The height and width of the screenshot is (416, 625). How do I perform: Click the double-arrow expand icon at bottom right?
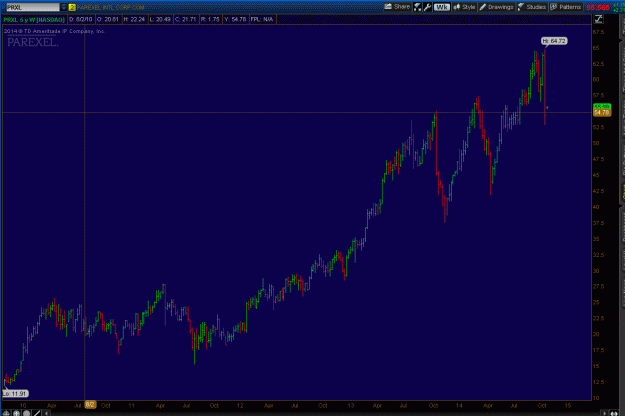pos(614,413)
